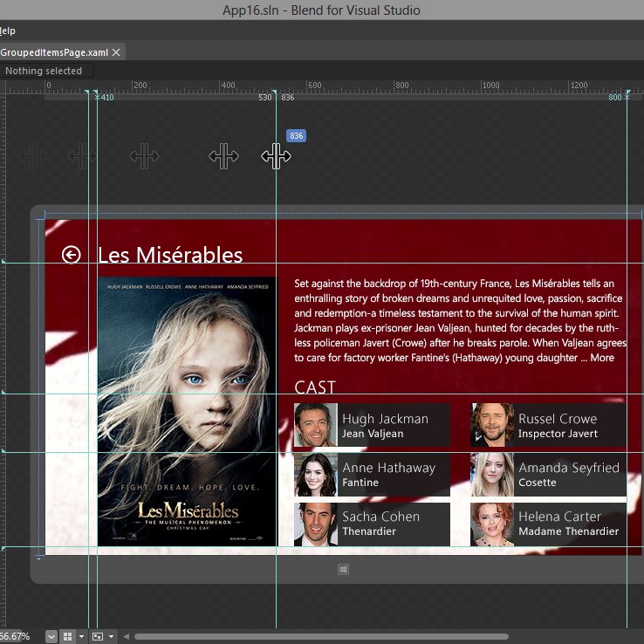Click the horizontal scrollbar left arrow
The height and width of the screenshot is (644, 644).
(126, 637)
